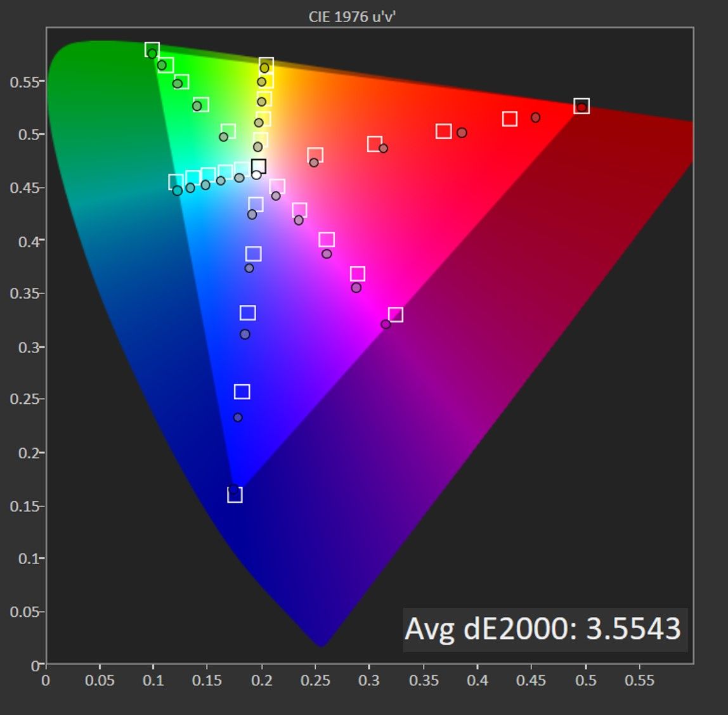The height and width of the screenshot is (715, 728).
Task: Select the 0.45 label on horizontal axis
Action: [x=531, y=681]
